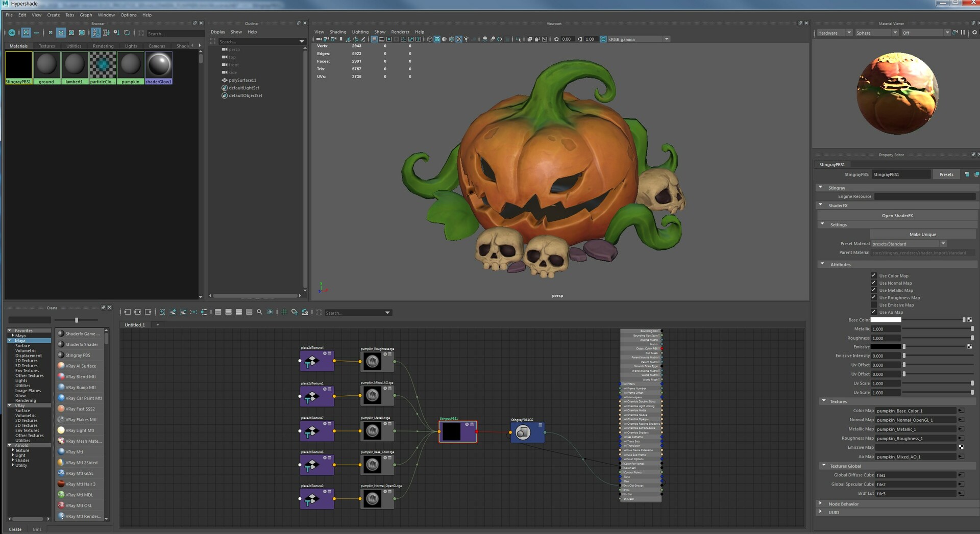Open the Tabs menu
The height and width of the screenshot is (534, 980).
click(69, 15)
